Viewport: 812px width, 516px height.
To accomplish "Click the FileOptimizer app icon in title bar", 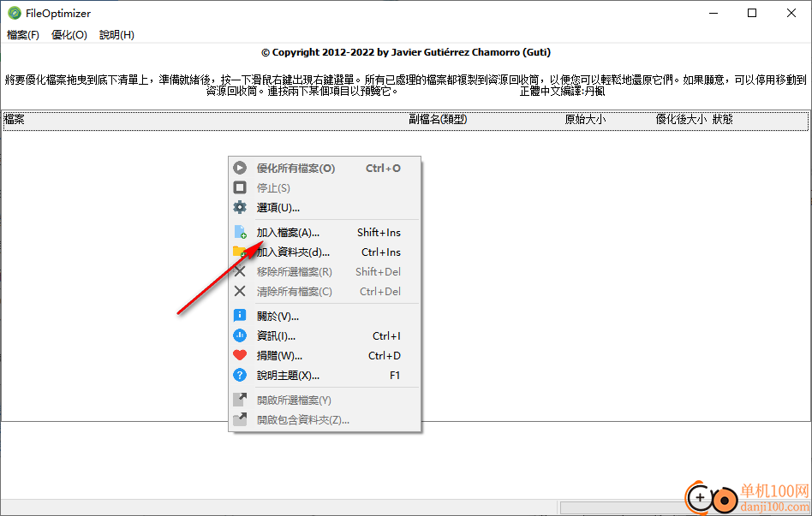I will (15, 13).
